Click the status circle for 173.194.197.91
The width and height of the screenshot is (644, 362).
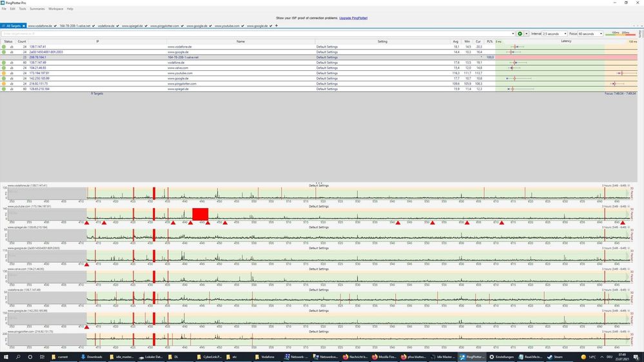point(4,73)
